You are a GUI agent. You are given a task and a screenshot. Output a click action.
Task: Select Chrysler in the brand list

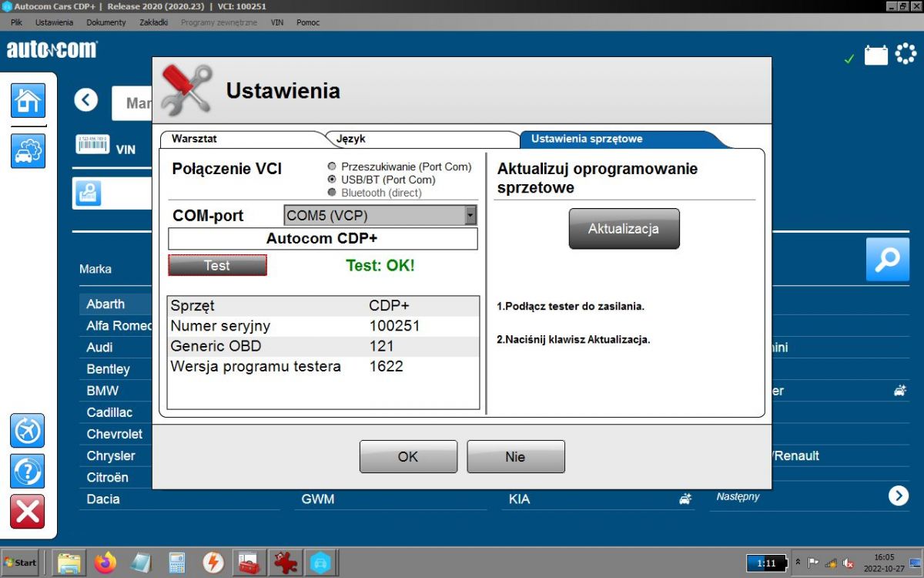tap(110, 455)
